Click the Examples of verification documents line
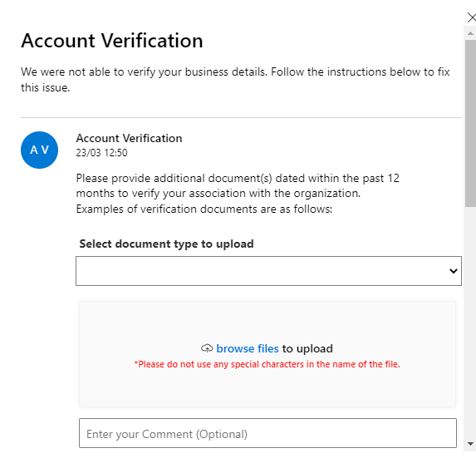Viewport: 476px width, 463px height. coord(204,209)
